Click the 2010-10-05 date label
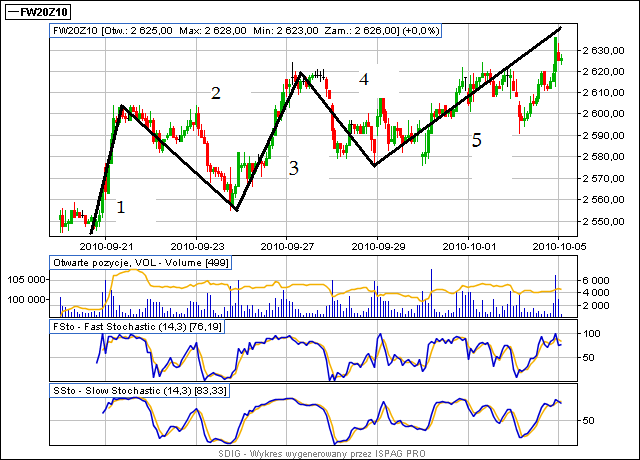Image resolution: width=640 pixels, height=460 pixels. pyautogui.click(x=558, y=244)
